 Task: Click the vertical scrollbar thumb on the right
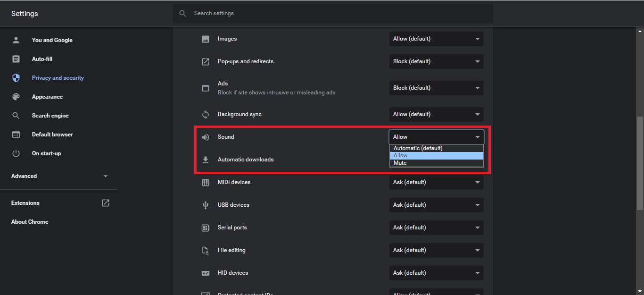click(640, 163)
